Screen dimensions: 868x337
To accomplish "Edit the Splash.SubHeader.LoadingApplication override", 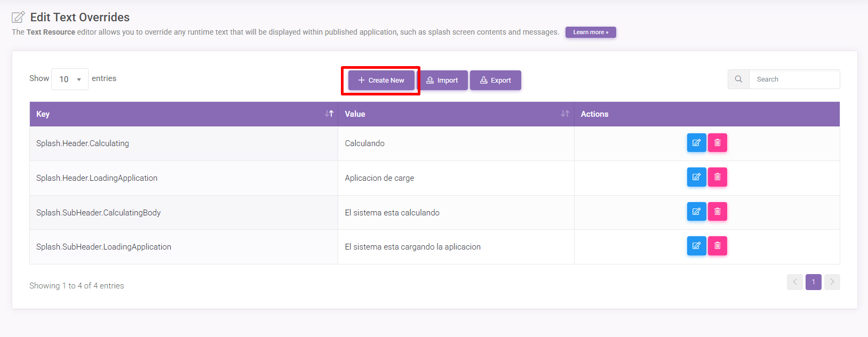I will click(x=696, y=246).
